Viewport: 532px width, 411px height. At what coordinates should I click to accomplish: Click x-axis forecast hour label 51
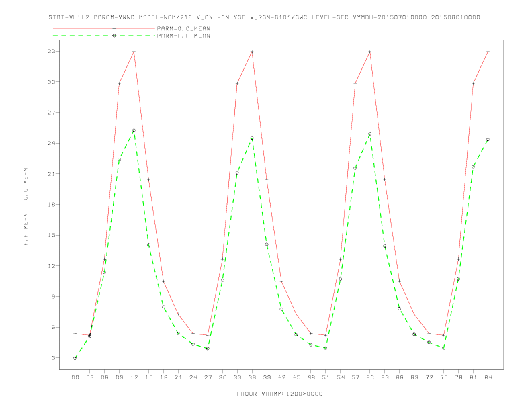[x=326, y=377]
